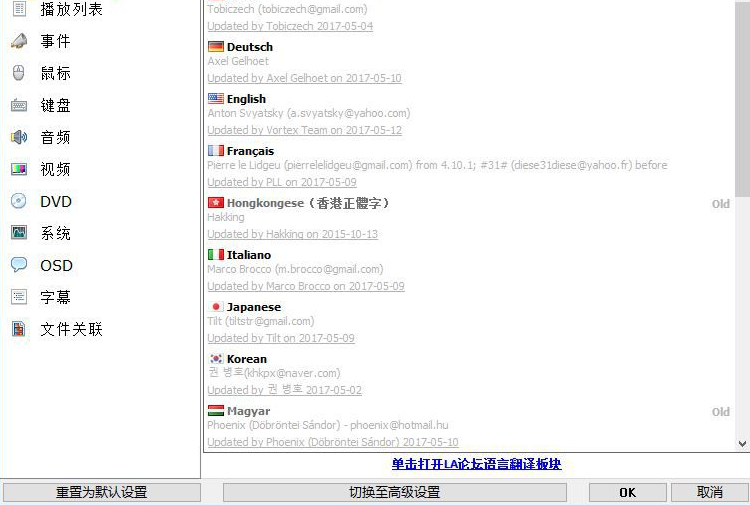Click 切换至高级设置 button
The image size is (750, 505).
pos(395,492)
